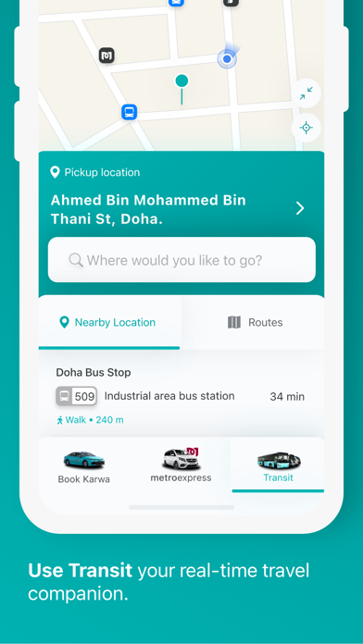The width and height of the screenshot is (363, 644).
Task: Tap Ahmed Bin Mohammed Bin Thani St address
Action: tap(148, 209)
